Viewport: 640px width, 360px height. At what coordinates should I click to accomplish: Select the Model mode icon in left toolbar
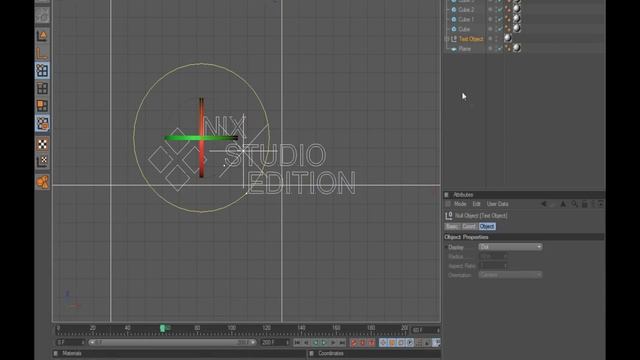42,36
